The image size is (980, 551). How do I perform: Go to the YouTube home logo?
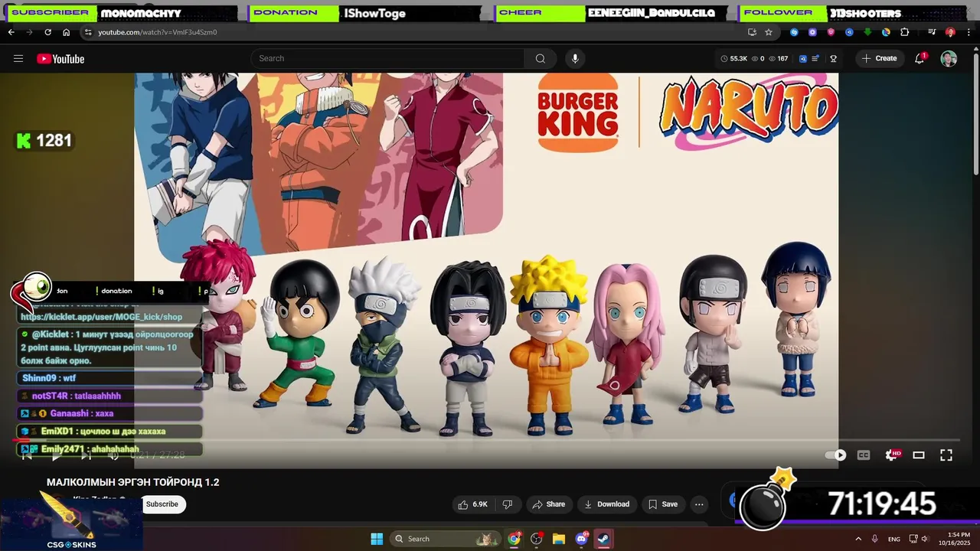pyautogui.click(x=60, y=59)
